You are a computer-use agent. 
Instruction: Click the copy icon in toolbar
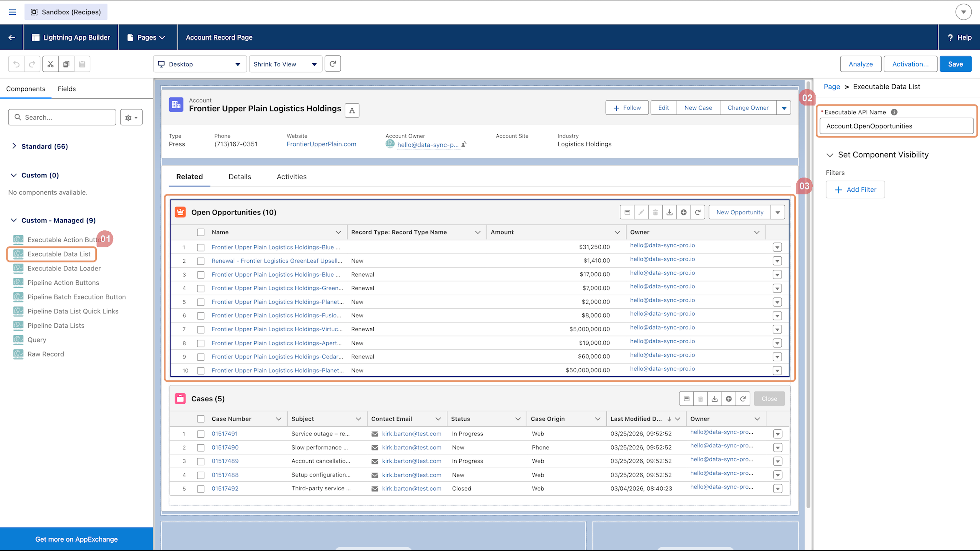[66, 64]
